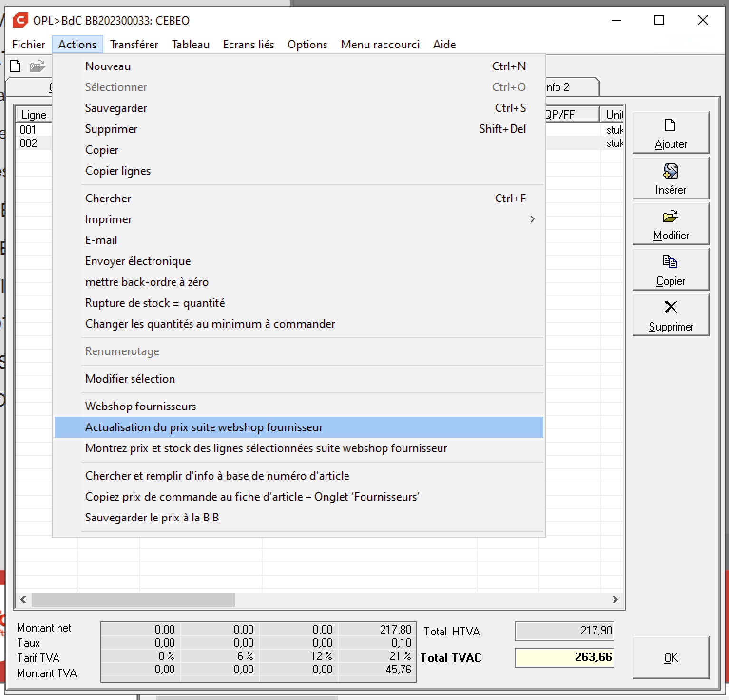Screen dimensions: 729x700
Task: Click the scroll right arrow
Action: pyautogui.click(x=615, y=600)
